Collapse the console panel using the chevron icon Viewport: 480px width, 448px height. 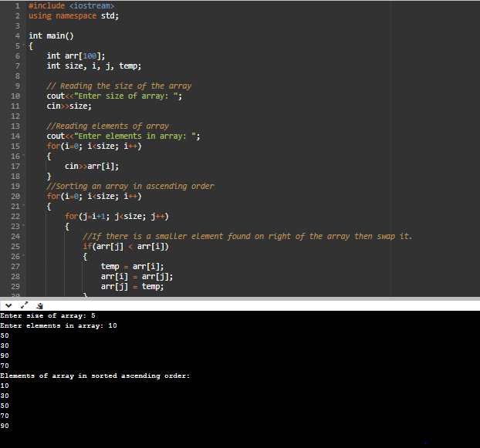click(x=7, y=305)
